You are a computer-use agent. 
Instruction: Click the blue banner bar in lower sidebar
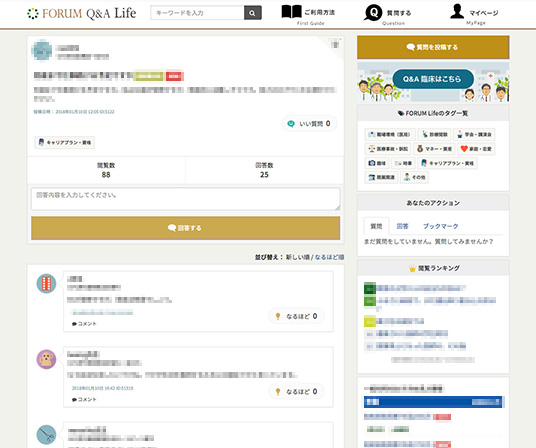(434, 402)
